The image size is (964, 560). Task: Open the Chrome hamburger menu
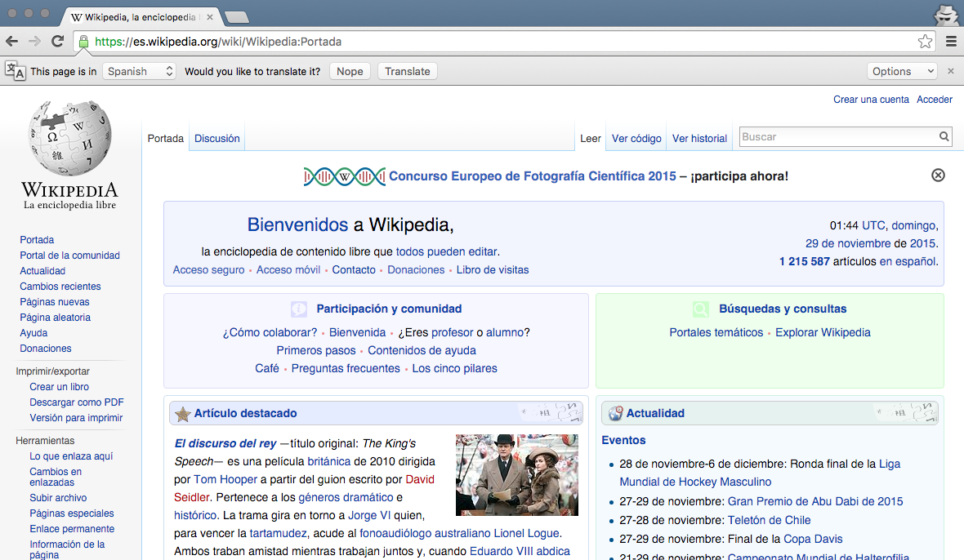pos(951,42)
